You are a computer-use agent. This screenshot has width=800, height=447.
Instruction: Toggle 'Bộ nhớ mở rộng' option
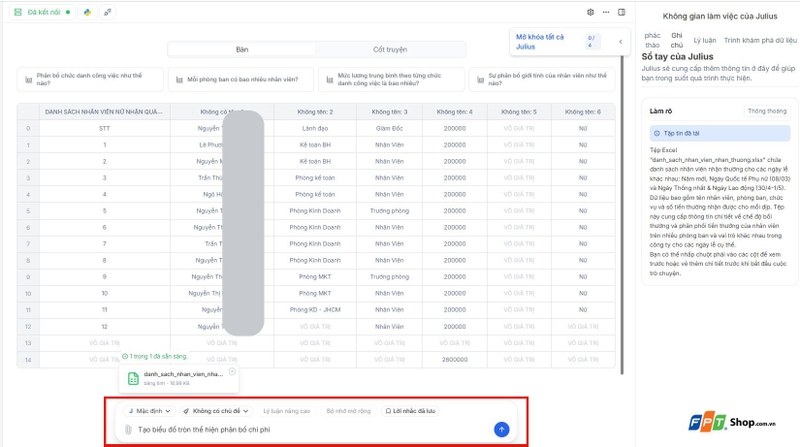coord(348,411)
